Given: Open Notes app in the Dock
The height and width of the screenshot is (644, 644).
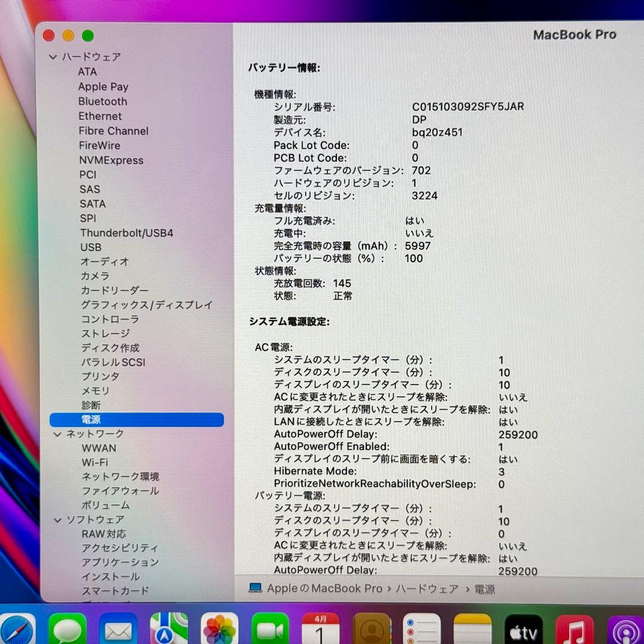Looking at the screenshot, I should [x=472, y=628].
